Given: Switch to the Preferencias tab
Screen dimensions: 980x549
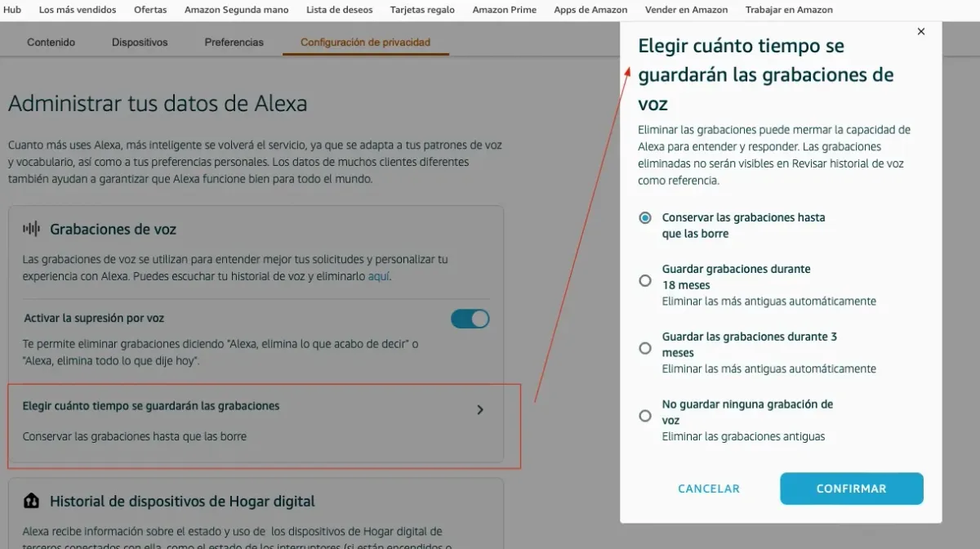Looking at the screenshot, I should tap(234, 42).
